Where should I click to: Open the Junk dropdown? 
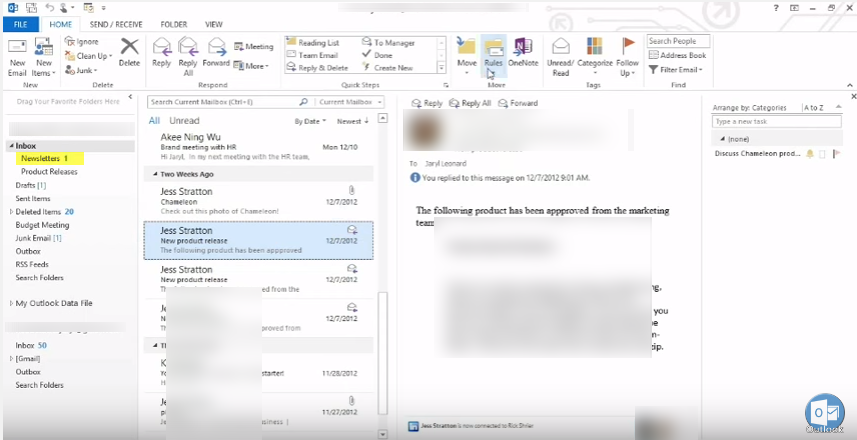click(x=81, y=70)
